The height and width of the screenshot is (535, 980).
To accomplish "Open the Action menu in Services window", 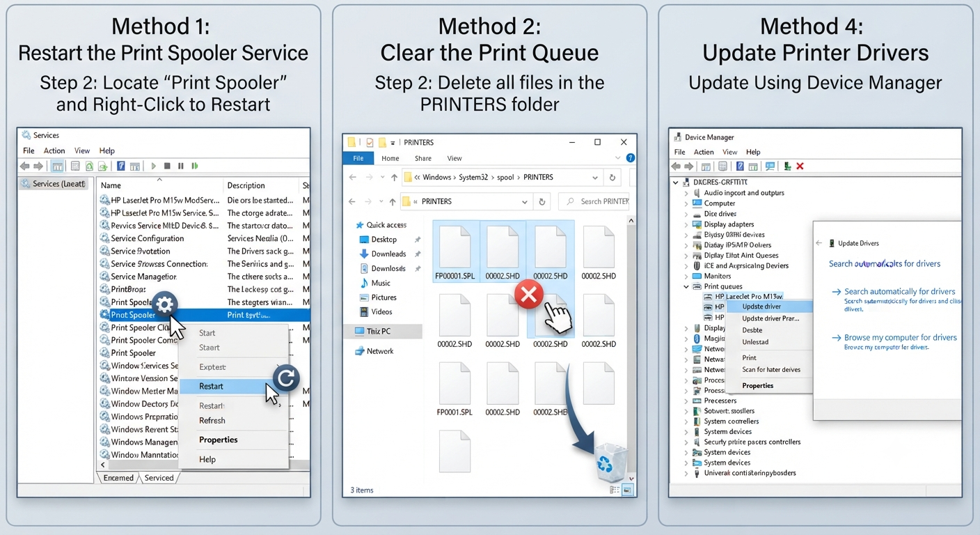I will (54, 150).
